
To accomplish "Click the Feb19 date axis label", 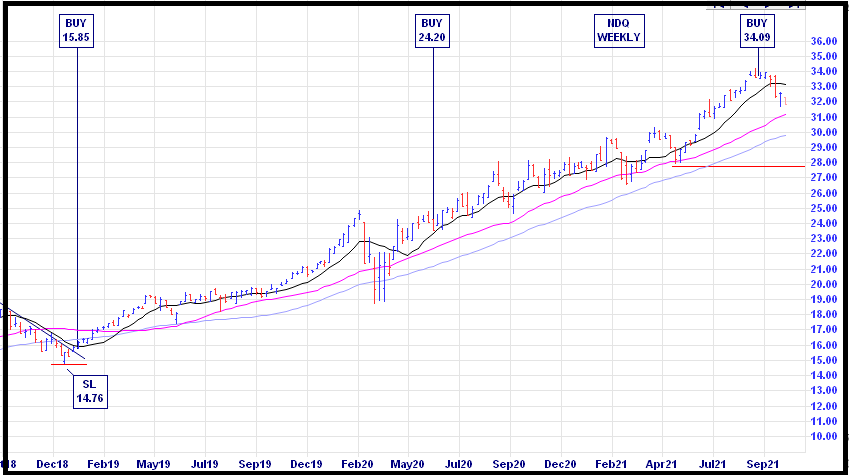I will [x=103, y=464].
